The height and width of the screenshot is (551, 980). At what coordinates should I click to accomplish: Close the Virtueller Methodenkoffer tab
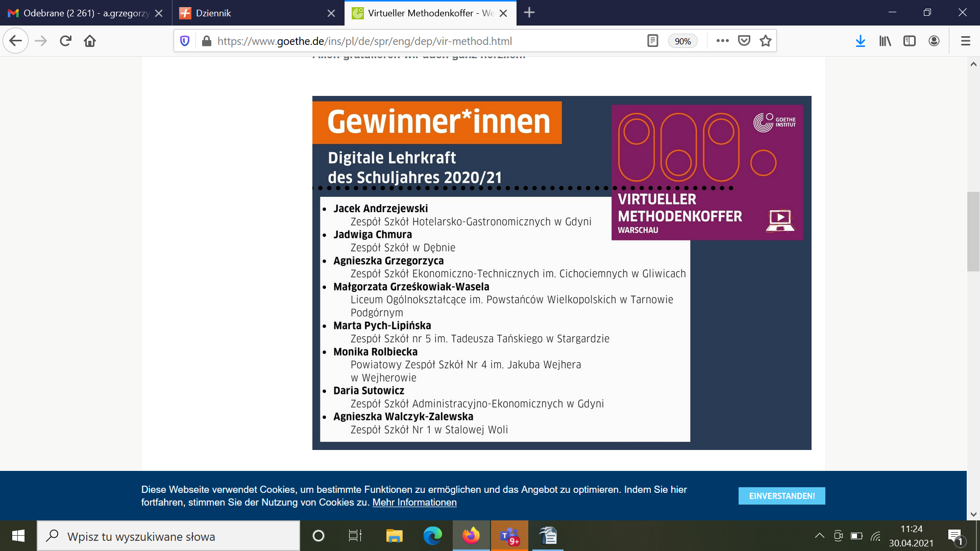(503, 13)
